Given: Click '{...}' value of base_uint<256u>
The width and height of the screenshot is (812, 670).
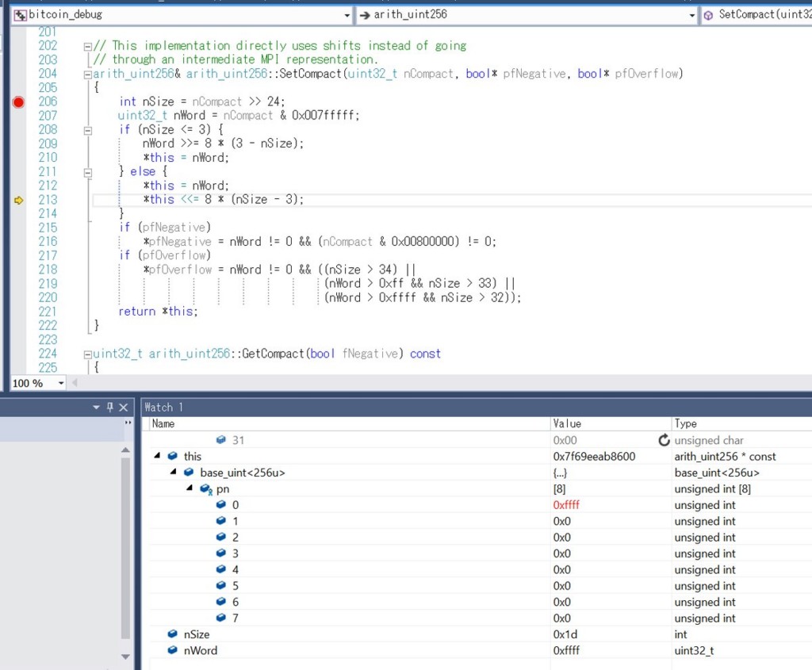Looking at the screenshot, I should pos(560,473).
